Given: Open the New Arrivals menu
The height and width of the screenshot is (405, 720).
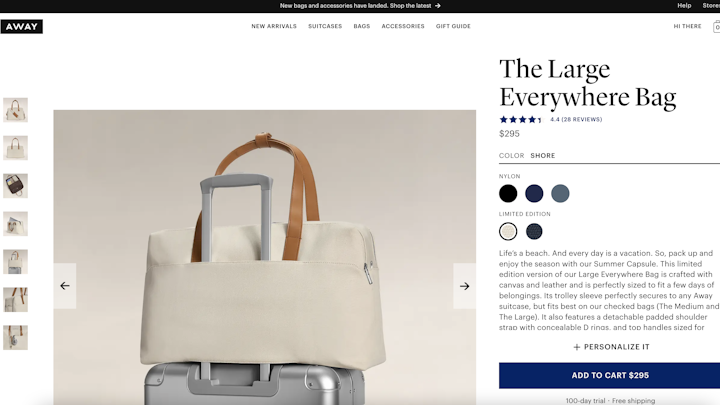Looking at the screenshot, I should pyautogui.click(x=274, y=26).
